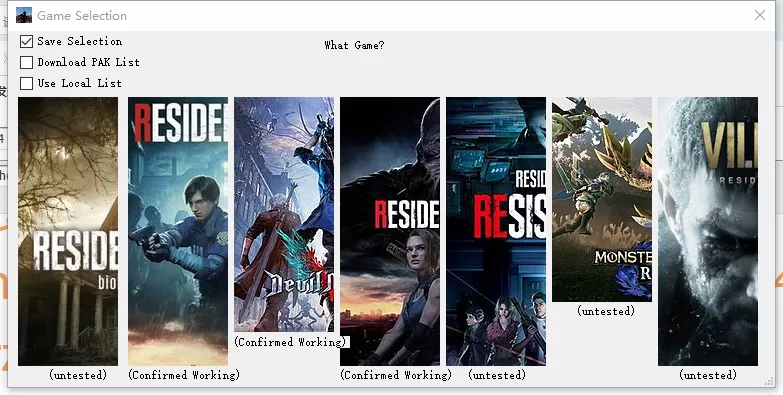Image resolution: width=783 pixels, height=395 pixels.
Task: Uncheck the Save Selection checkbox
Action: pos(26,41)
